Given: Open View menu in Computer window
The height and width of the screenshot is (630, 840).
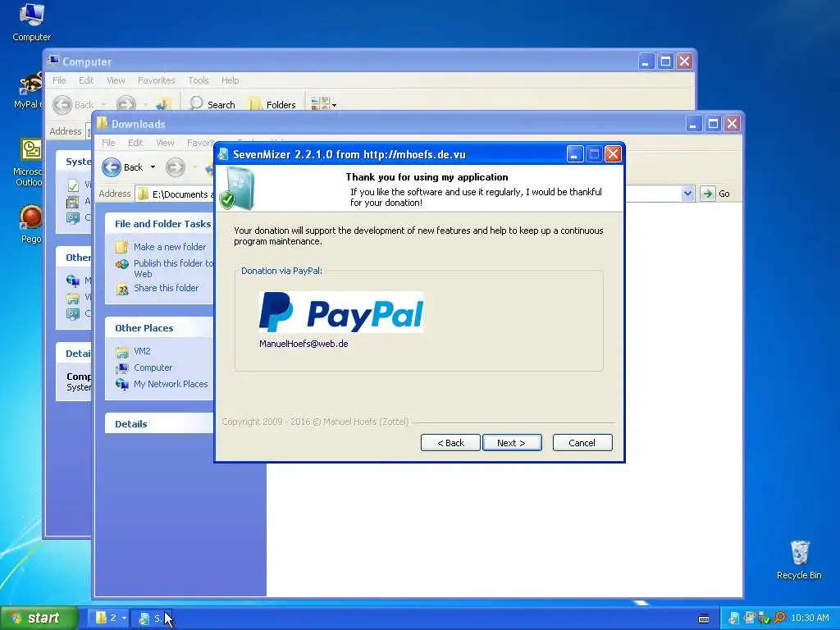Looking at the screenshot, I should coord(116,80).
